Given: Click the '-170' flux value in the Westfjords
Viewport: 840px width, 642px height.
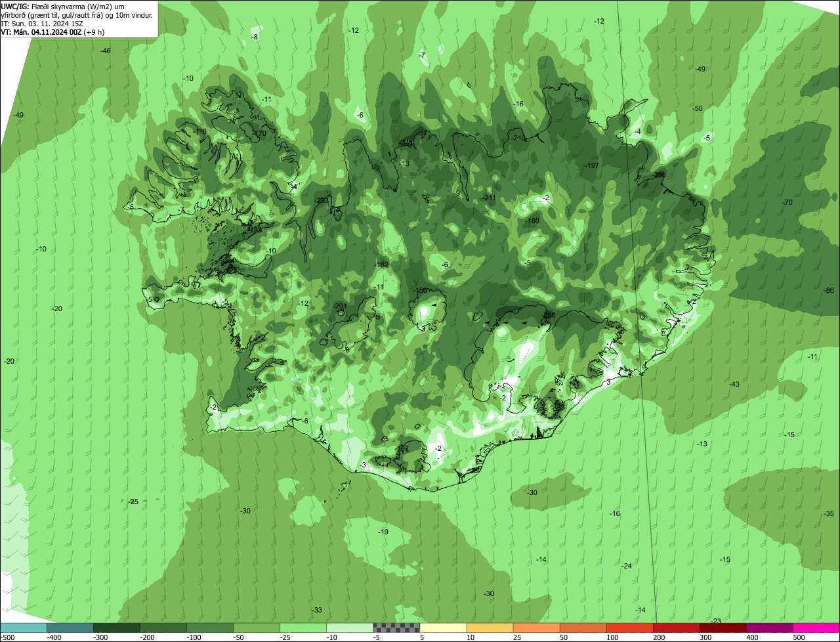Looking at the screenshot, I should (260, 133).
